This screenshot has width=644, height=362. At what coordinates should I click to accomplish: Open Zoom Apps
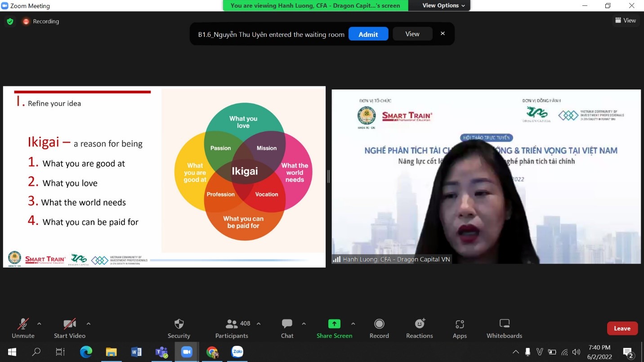coord(460,328)
